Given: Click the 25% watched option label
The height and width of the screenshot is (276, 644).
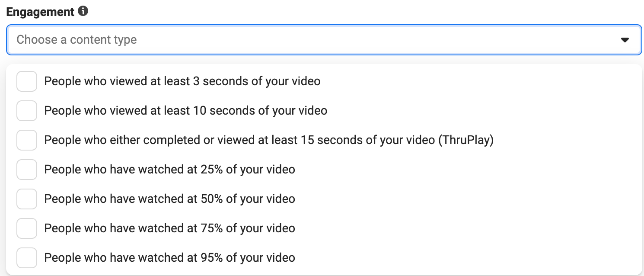Looking at the screenshot, I should (169, 169).
